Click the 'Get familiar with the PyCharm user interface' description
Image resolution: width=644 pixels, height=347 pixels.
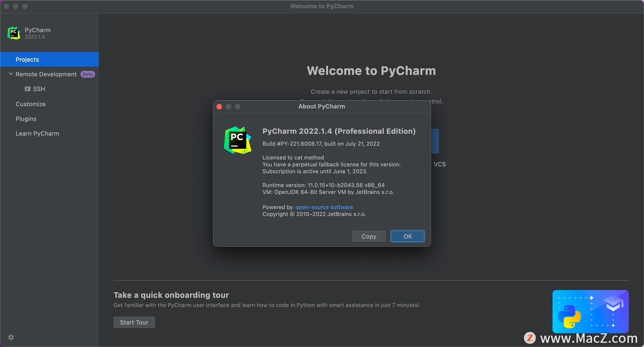point(266,305)
